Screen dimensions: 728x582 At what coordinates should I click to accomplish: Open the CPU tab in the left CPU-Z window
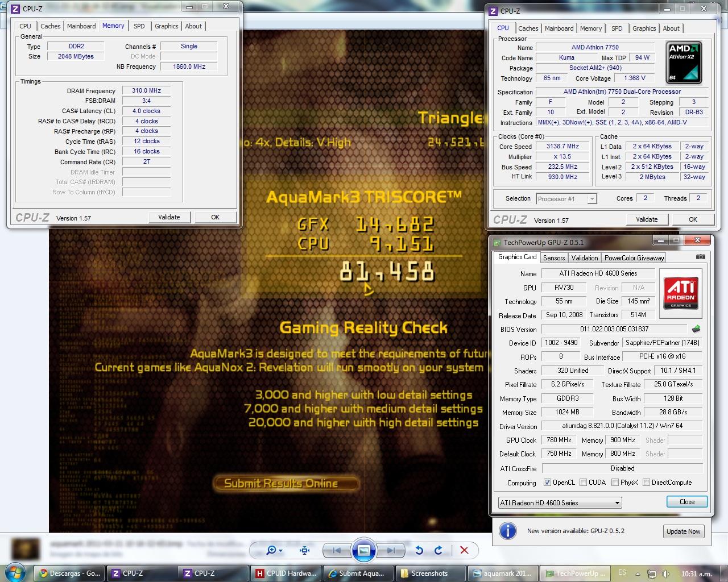(26, 26)
